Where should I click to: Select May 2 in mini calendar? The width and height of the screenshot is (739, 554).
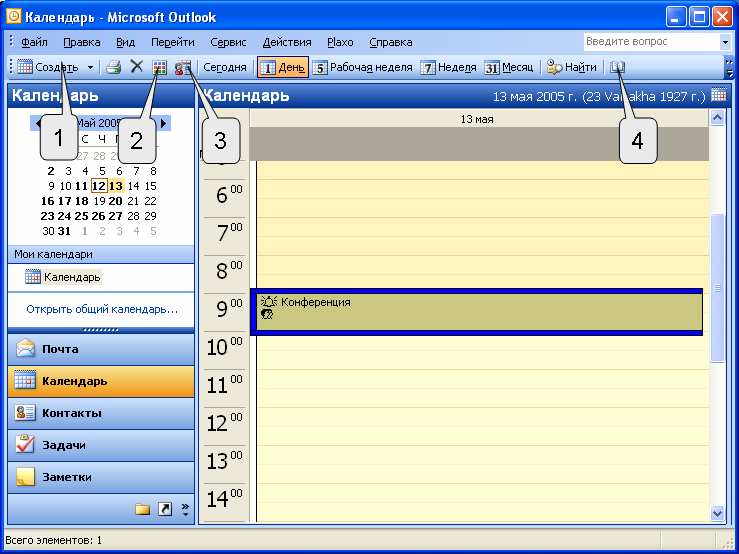click(x=51, y=171)
